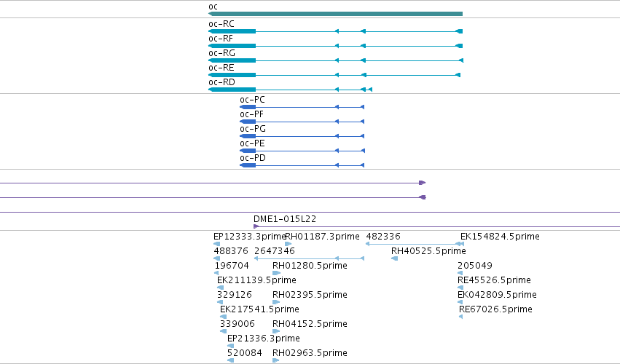Viewport: 620px width, 364px height.
Task: Click the RH40525.5prime arrow glyph
Action: [x=395, y=258]
